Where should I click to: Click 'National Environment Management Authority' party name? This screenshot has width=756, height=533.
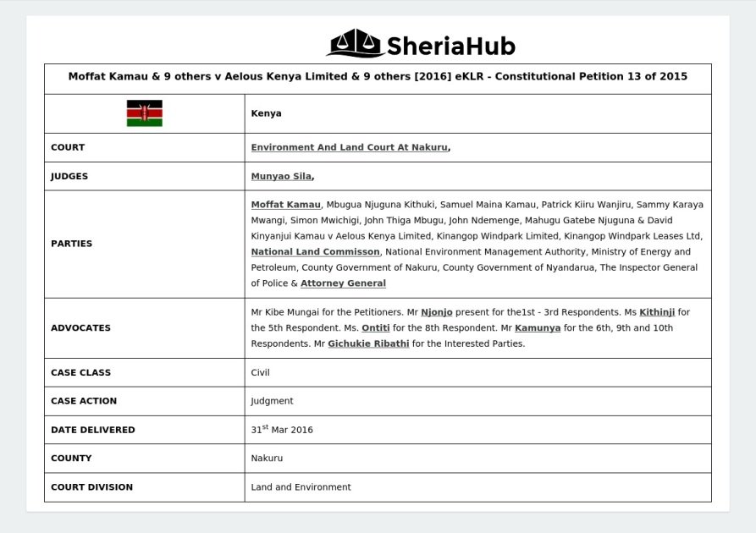point(485,251)
